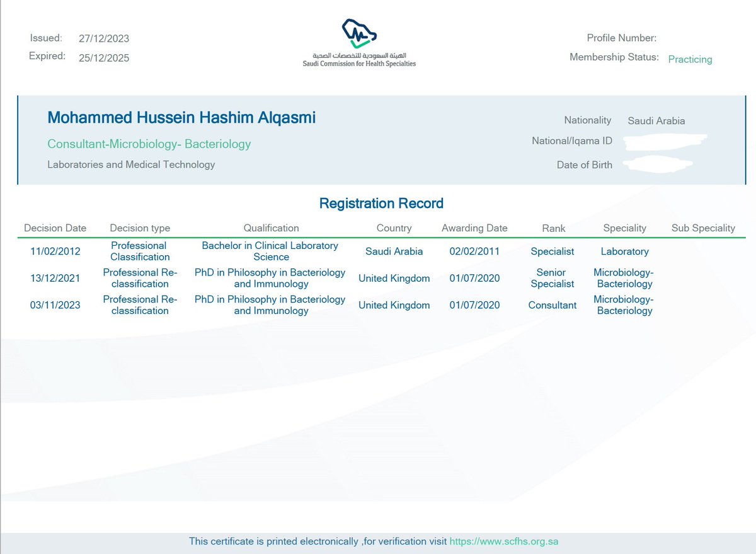Click Laboratories and Medical Technology text

131,164
